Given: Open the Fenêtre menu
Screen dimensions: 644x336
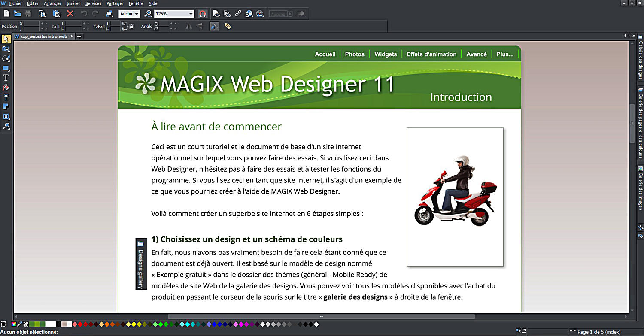Looking at the screenshot, I should coord(136,3).
